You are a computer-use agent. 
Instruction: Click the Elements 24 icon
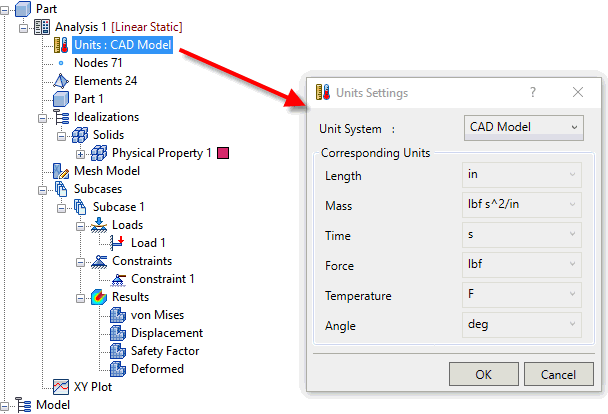coord(61,81)
